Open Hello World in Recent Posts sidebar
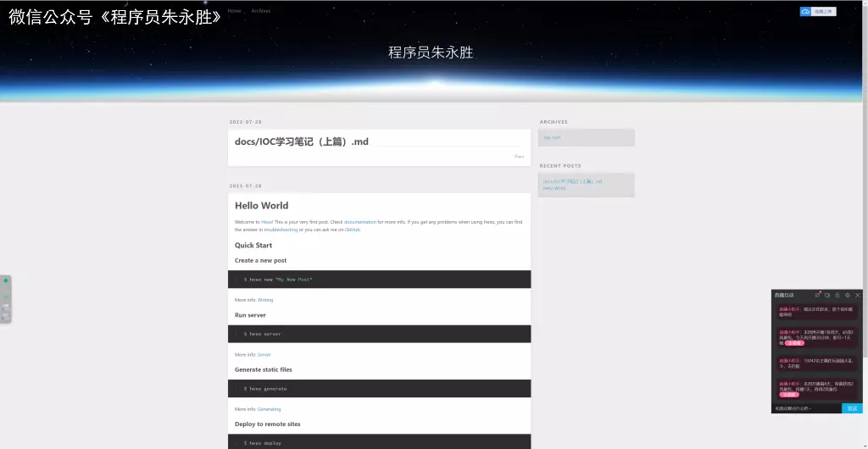 (554, 188)
